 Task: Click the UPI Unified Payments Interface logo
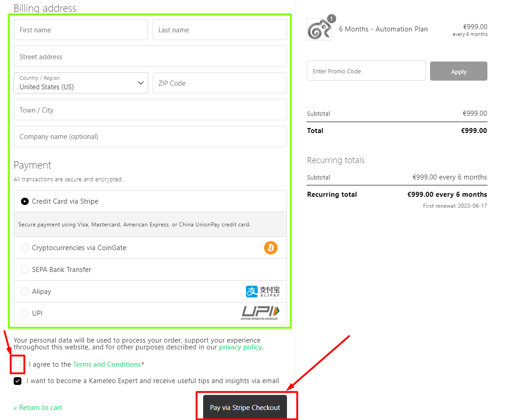(260, 312)
